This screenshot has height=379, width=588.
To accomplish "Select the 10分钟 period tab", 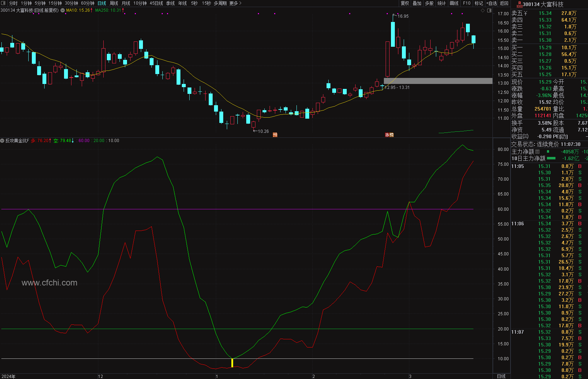I will pos(140,3).
